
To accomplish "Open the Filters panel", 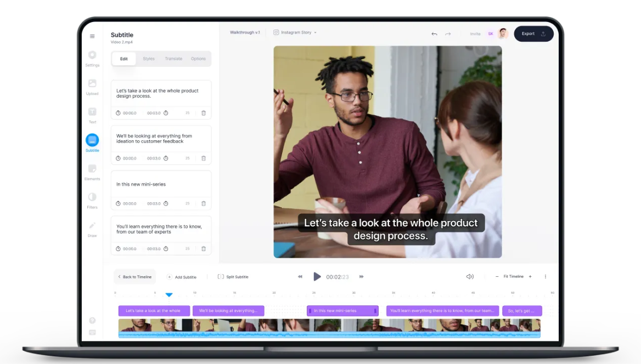I will click(x=92, y=201).
